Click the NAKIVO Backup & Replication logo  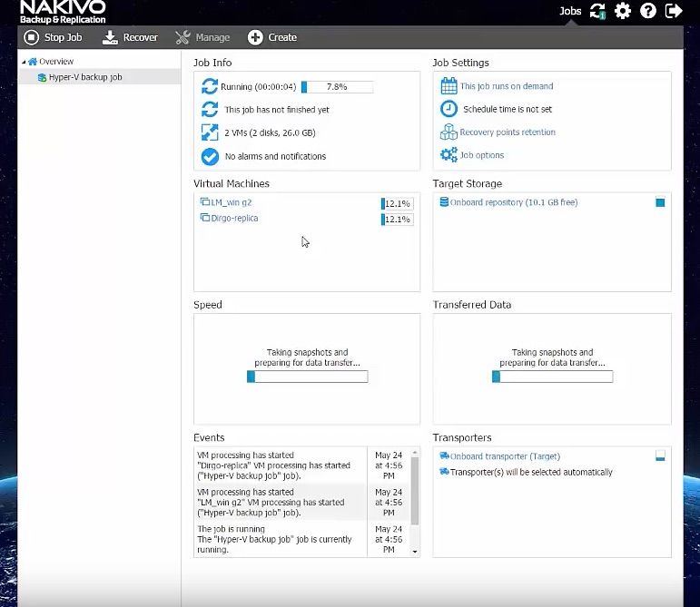[x=63, y=12]
